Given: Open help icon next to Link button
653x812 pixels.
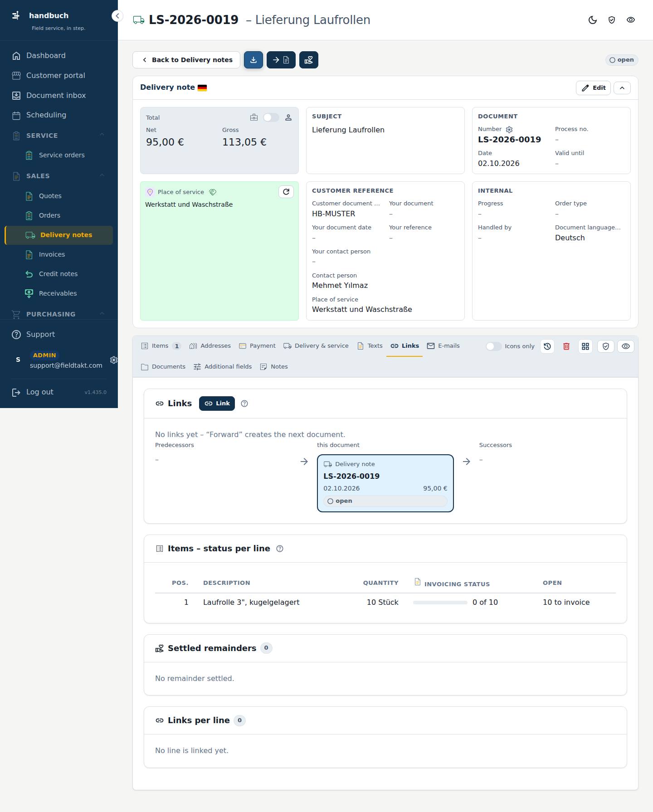Looking at the screenshot, I should (x=244, y=404).
